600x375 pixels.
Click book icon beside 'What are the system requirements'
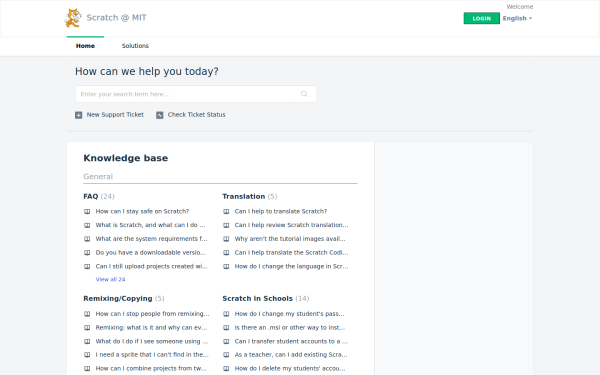87,239
